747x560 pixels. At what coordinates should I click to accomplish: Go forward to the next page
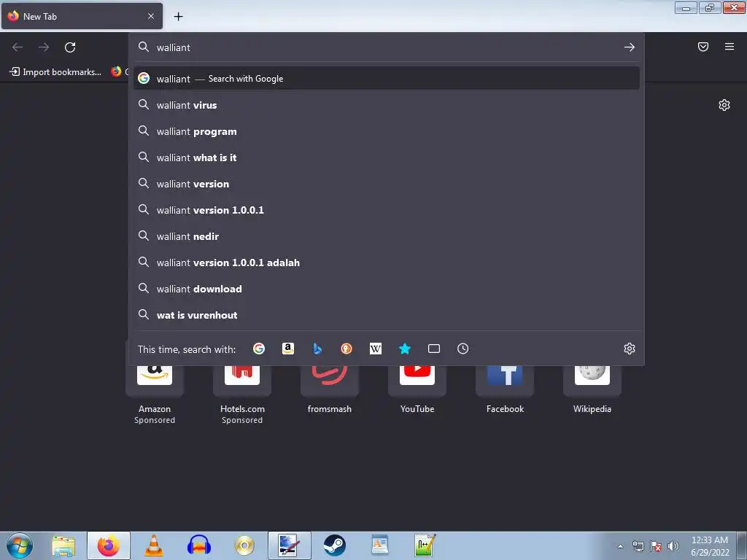(44, 47)
